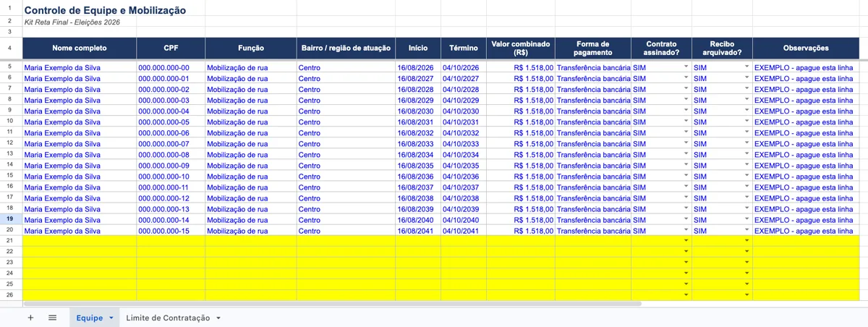Select row header number 19
The image size is (868, 327).
pyautogui.click(x=10, y=220)
